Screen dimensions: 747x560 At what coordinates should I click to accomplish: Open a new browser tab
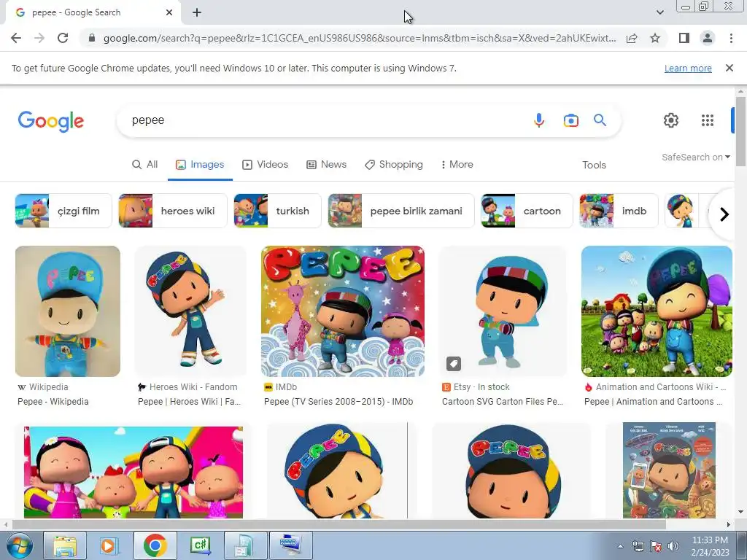pyautogui.click(x=197, y=12)
